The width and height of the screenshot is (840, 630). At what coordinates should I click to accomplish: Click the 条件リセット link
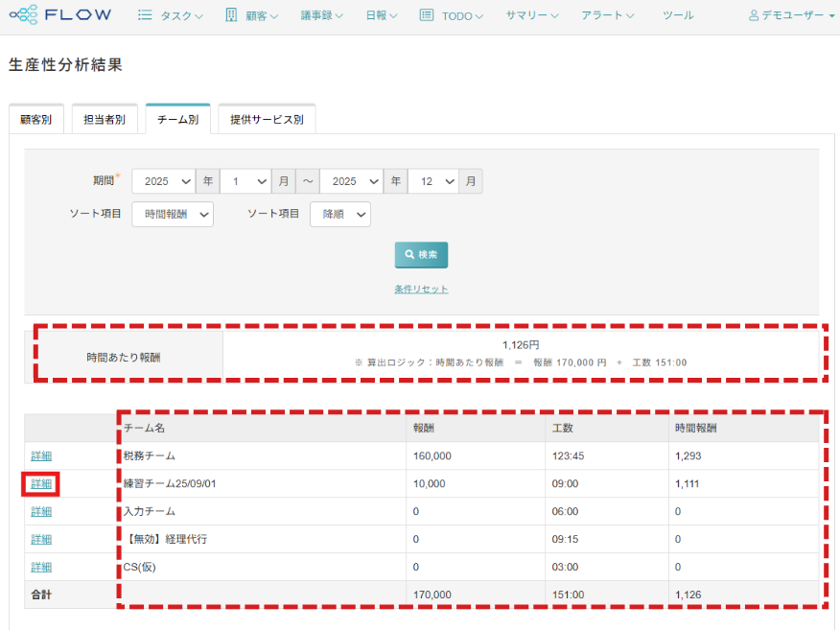click(421, 289)
